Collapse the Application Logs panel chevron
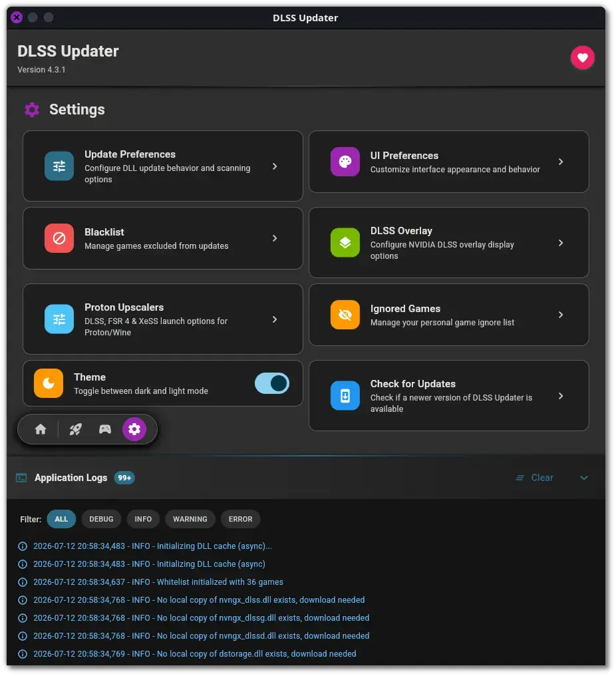Screen dimensions: 616x676 583,478
